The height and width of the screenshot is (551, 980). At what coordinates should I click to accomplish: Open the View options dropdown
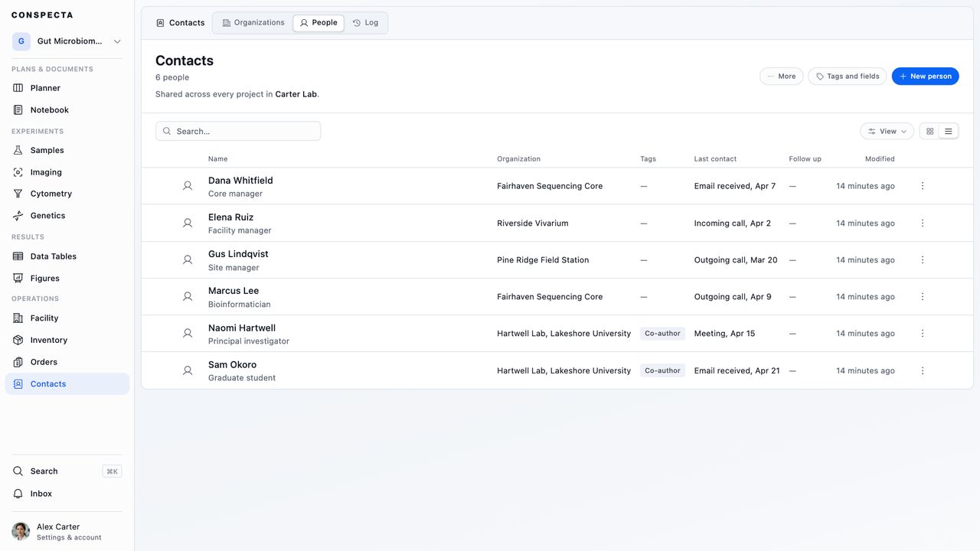[887, 132]
